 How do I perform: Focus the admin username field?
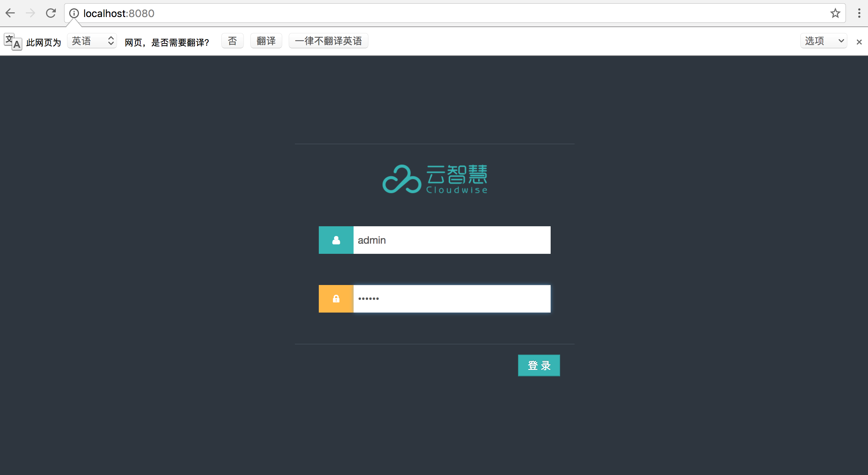click(x=451, y=240)
